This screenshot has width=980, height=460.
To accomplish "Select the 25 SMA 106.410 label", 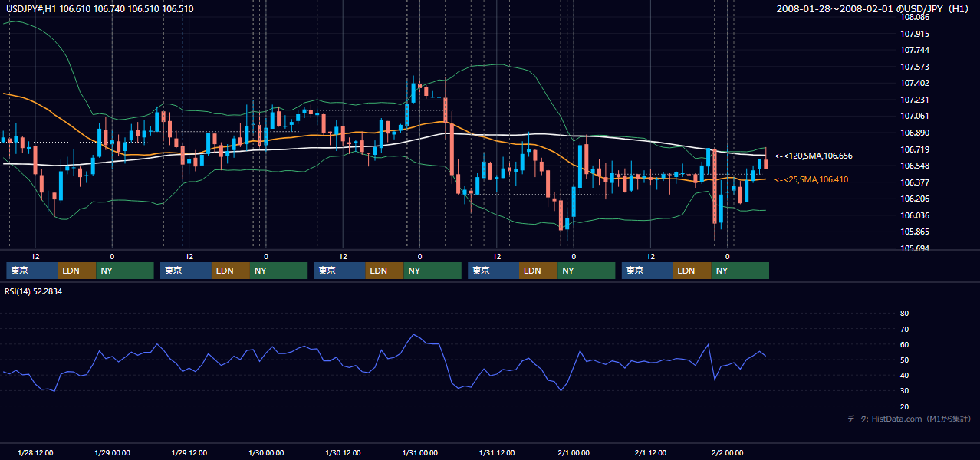I will [811, 179].
